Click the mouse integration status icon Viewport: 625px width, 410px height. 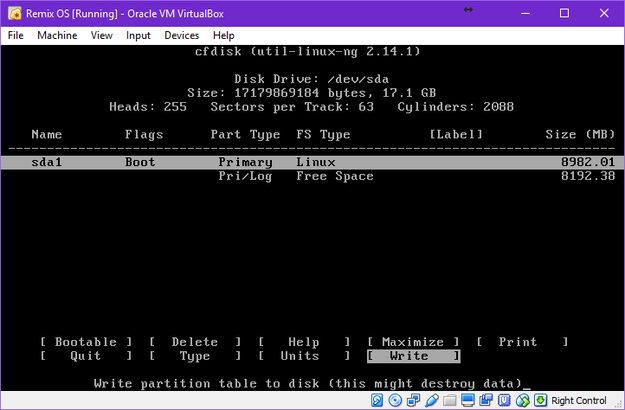[523, 400]
